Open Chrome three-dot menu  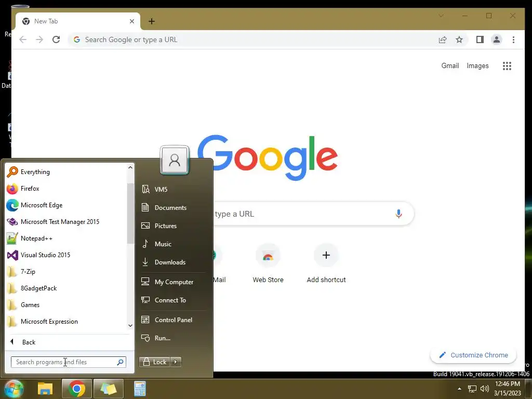[513, 39]
